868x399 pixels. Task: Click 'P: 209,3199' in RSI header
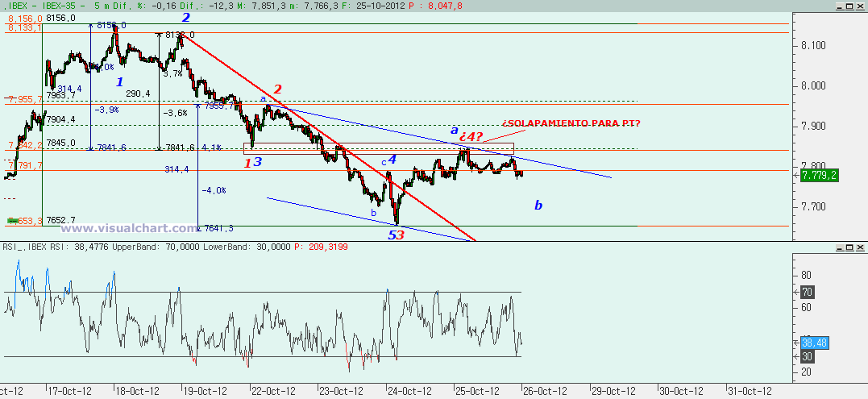coord(321,247)
